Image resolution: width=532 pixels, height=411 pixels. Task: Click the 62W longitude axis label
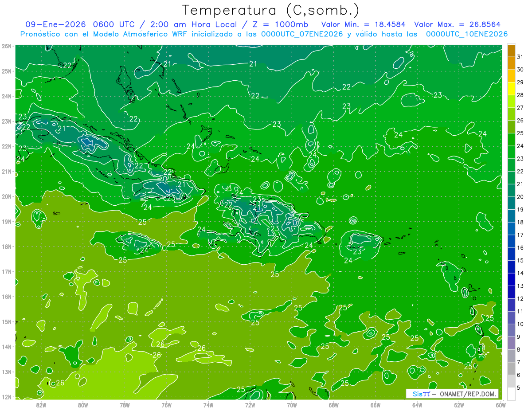tap(459, 405)
